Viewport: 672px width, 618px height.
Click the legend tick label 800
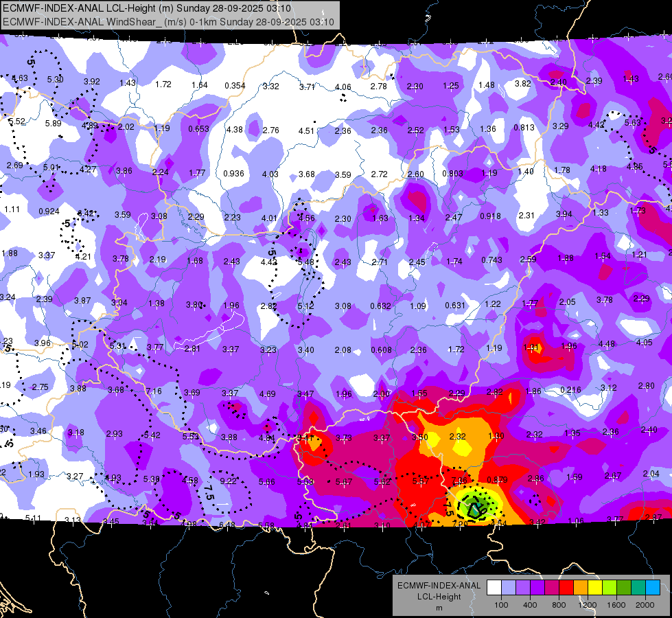[x=559, y=605]
